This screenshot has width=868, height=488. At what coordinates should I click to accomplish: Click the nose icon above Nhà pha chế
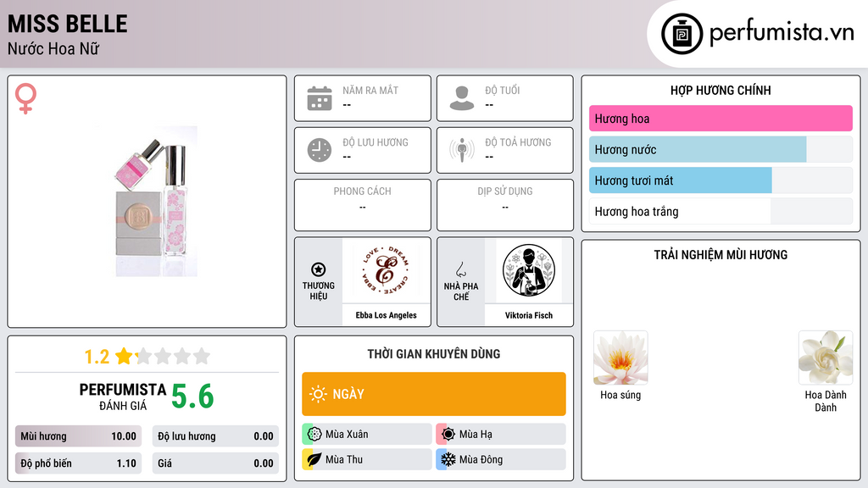click(460, 269)
